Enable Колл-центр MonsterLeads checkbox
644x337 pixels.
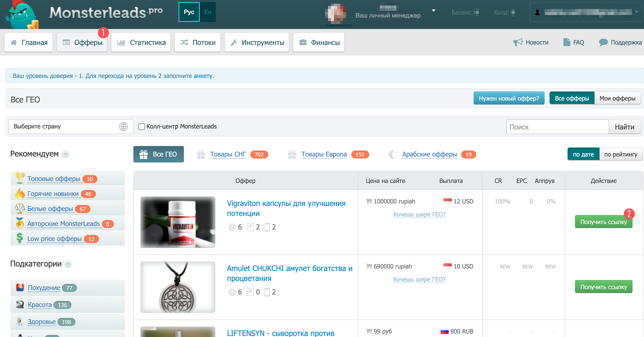tap(141, 127)
